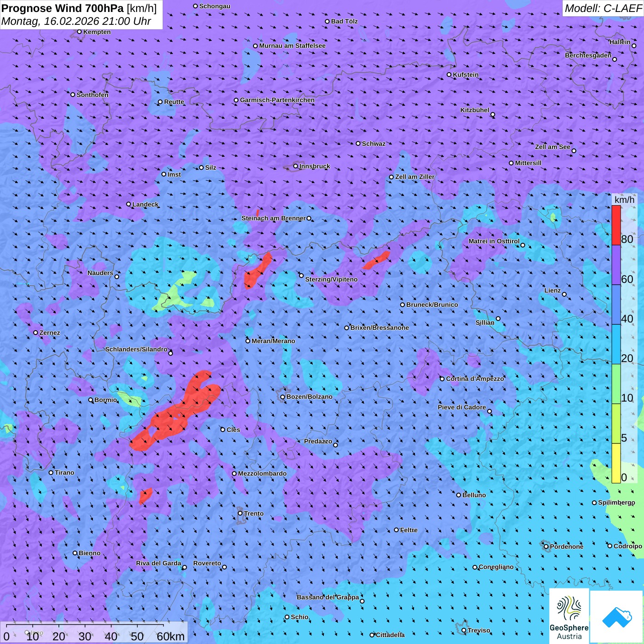Viewport: 644px width, 644px height.
Task: Click the Riva del Garda label
Action: (x=159, y=563)
